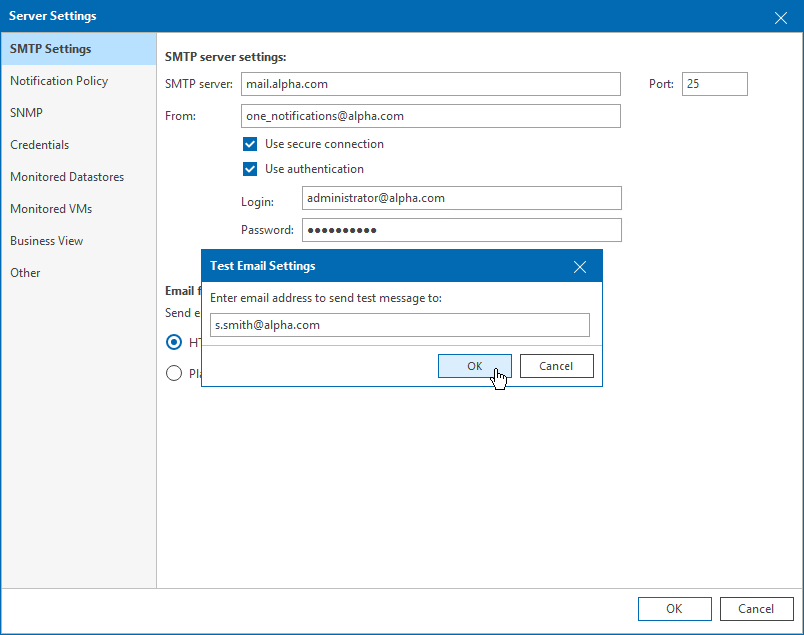
Task: Open the SMTP Settings tab
Action: pyautogui.click(x=51, y=49)
